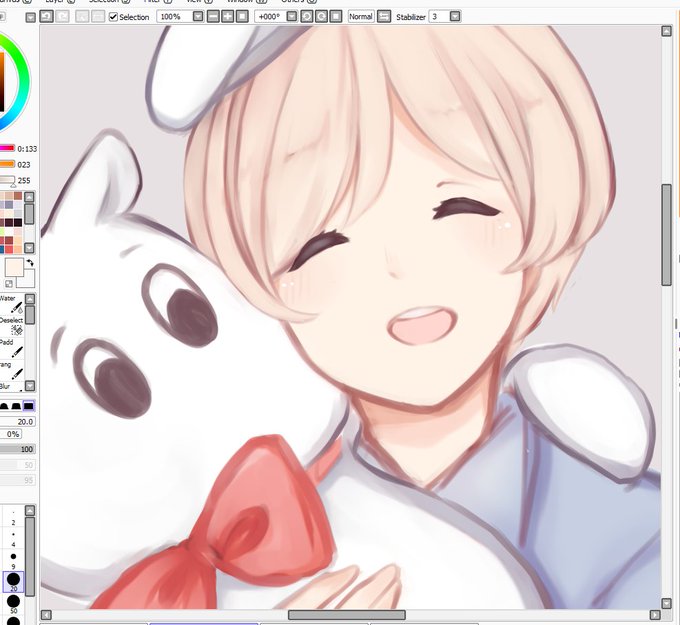Screen dimensions: 680x625
Task: Click the canvas horizontal scrollbar right arrow
Action: click(655, 615)
